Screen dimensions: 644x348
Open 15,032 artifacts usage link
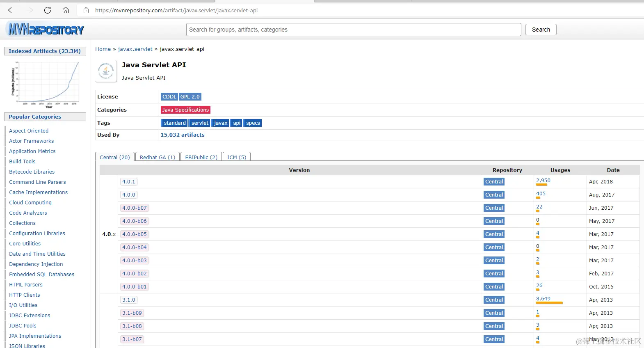pyautogui.click(x=183, y=135)
